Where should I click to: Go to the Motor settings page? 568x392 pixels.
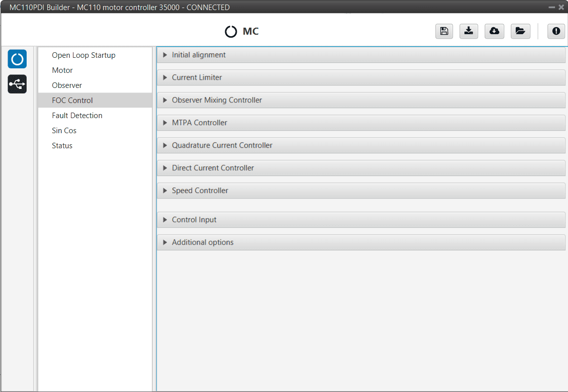pos(95,70)
